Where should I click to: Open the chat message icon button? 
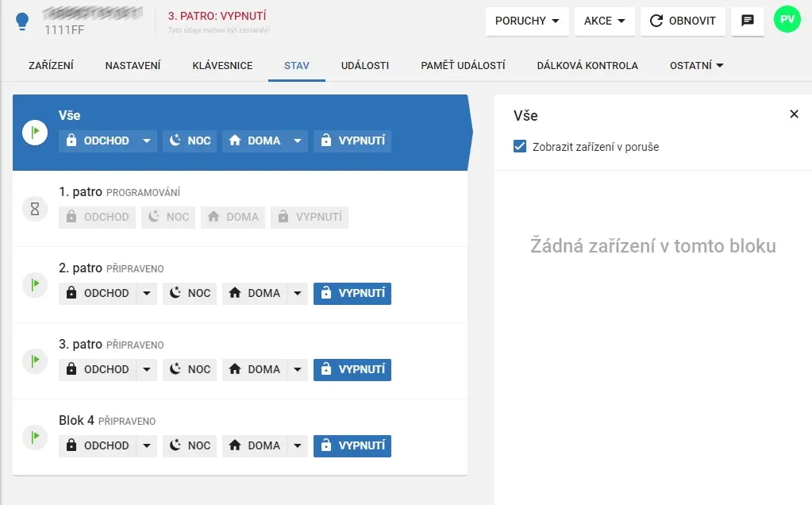pos(747,21)
